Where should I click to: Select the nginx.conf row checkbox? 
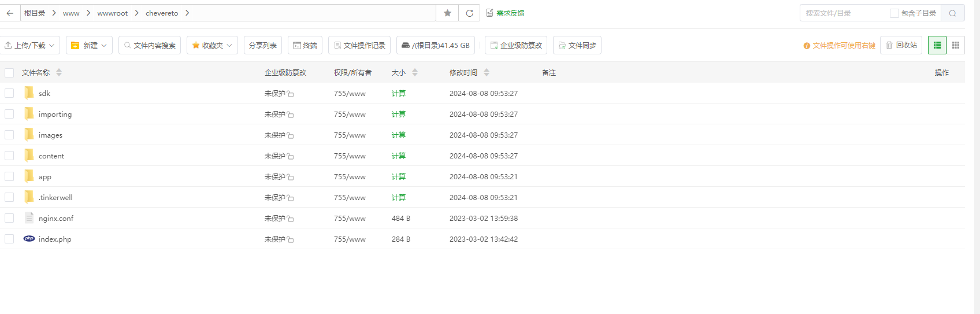point(9,218)
